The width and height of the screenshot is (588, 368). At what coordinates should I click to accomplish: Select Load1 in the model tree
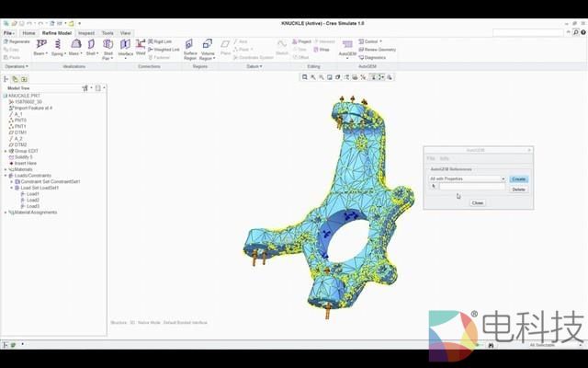tap(33, 194)
